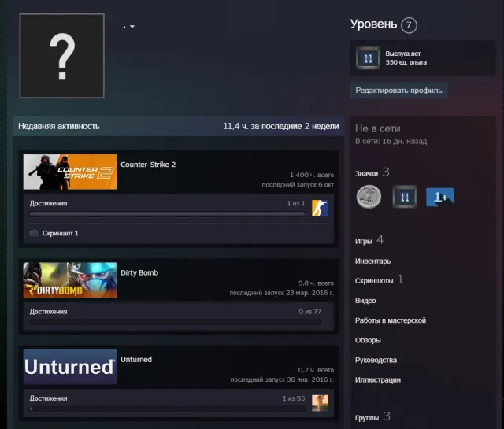504x429 pixels.
Task: Open the Dirty Bomb game title link
Action: coord(139,273)
